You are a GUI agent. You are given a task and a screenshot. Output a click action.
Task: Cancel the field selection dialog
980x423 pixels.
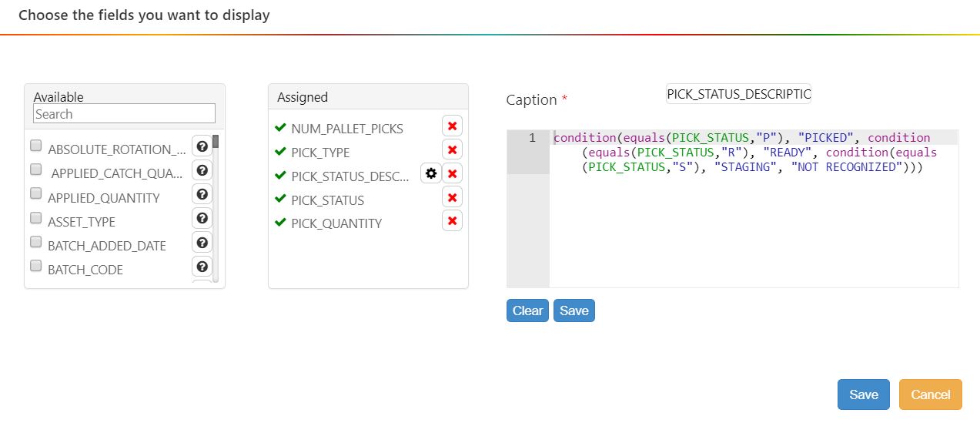[x=930, y=394]
